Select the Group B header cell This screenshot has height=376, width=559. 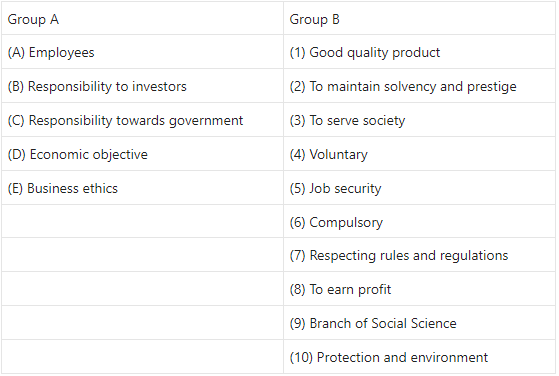[419, 19]
